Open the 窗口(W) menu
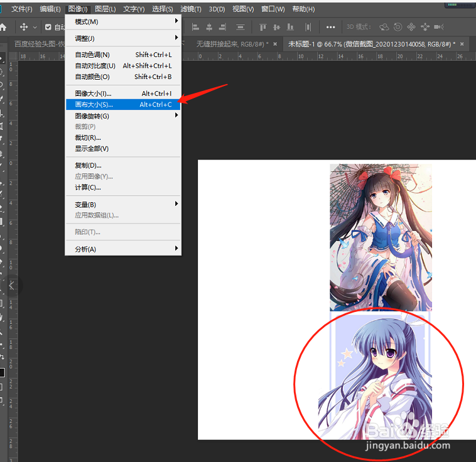 tap(273, 9)
